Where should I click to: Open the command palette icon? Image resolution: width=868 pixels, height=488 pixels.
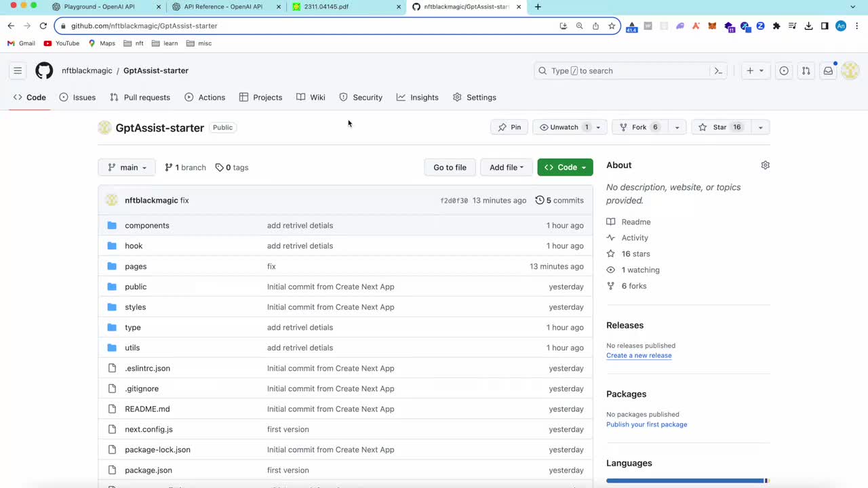click(x=718, y=70)
